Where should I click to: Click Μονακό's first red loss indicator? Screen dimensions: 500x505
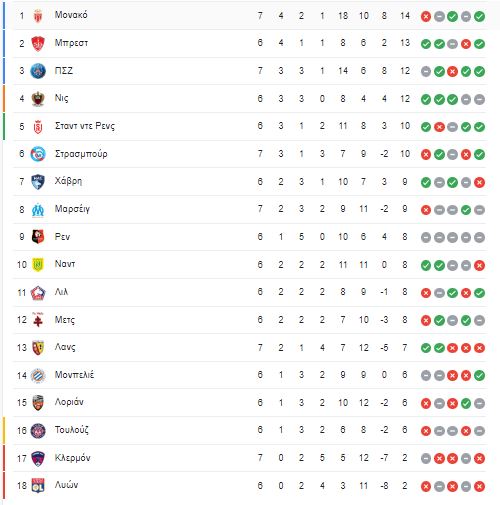click(x=426, y=16)
